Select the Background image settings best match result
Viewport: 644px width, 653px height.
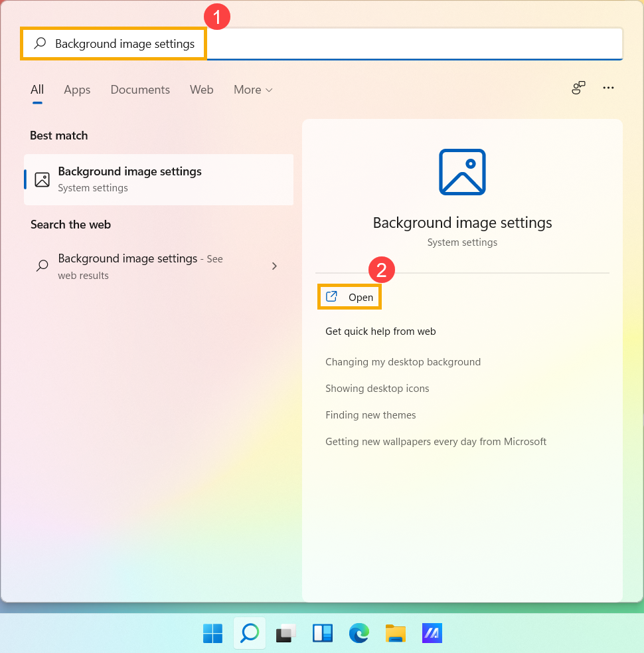pos(159,179)
